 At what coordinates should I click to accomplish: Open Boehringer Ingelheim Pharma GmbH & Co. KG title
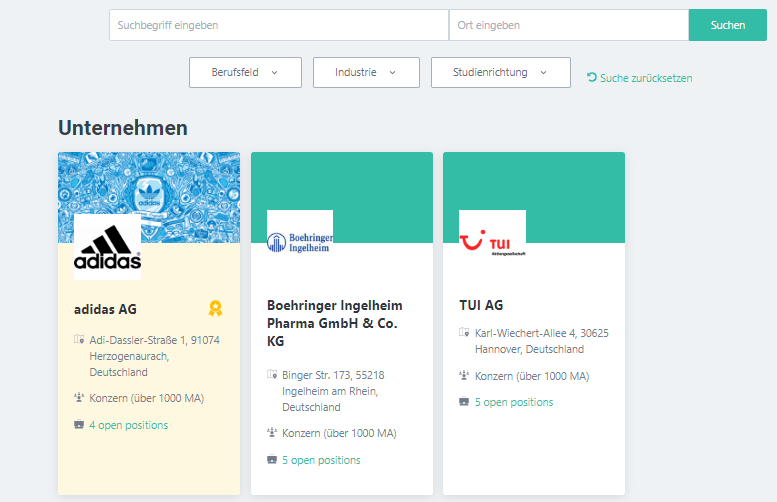point(334,323)
